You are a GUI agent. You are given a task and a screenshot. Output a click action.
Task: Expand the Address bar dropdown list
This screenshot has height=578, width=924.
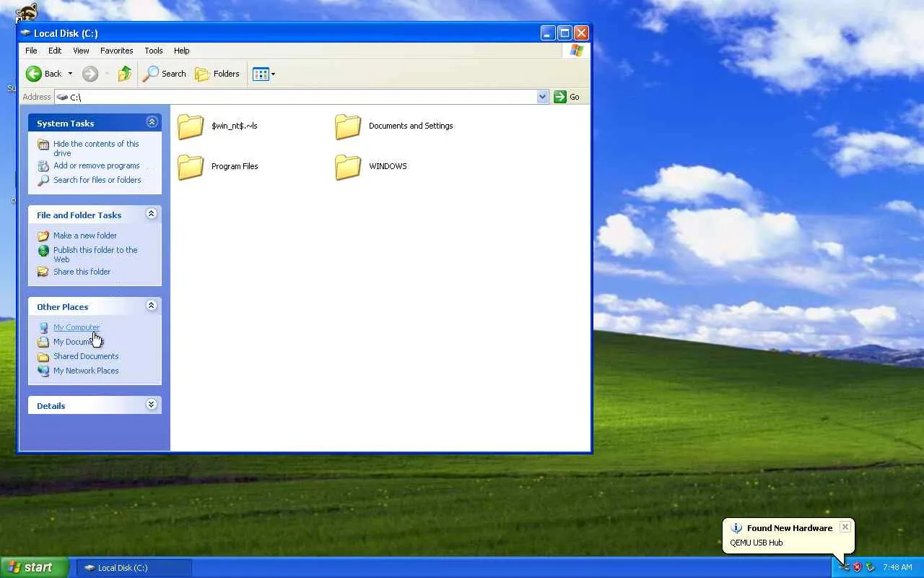542,97
